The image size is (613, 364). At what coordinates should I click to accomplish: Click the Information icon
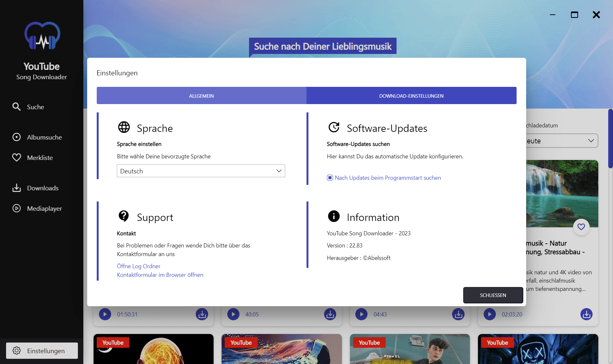coord(334,216)
